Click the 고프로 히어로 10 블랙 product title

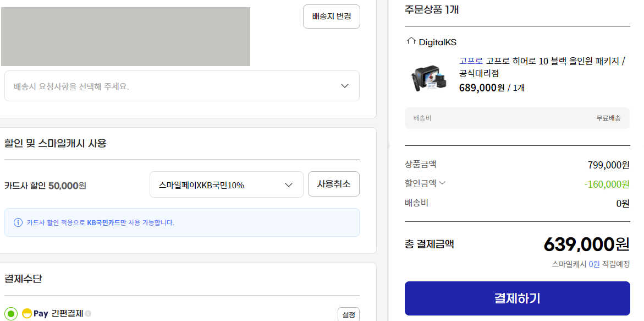[x=542, y=67]
